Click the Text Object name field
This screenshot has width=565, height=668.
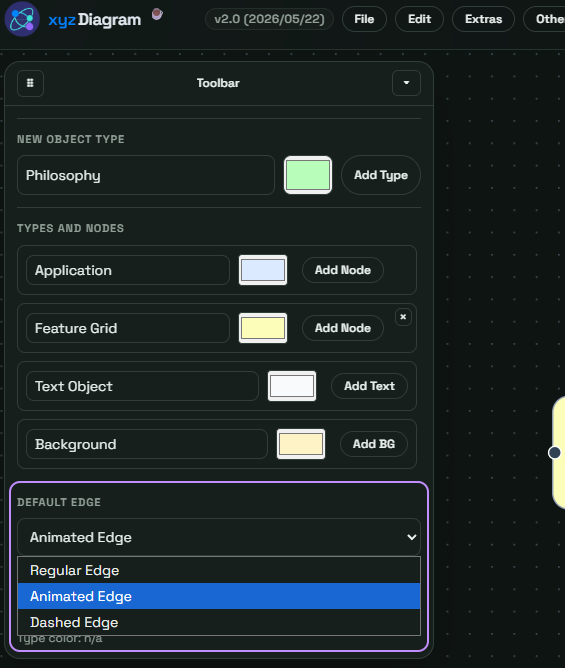click(142, 386)
